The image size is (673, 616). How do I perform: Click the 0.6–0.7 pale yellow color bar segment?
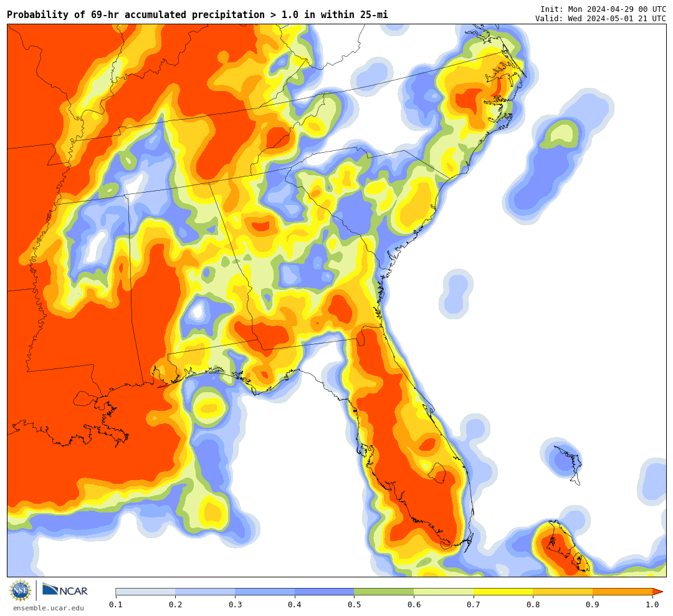pyautogui.click(x=444, y=592)
